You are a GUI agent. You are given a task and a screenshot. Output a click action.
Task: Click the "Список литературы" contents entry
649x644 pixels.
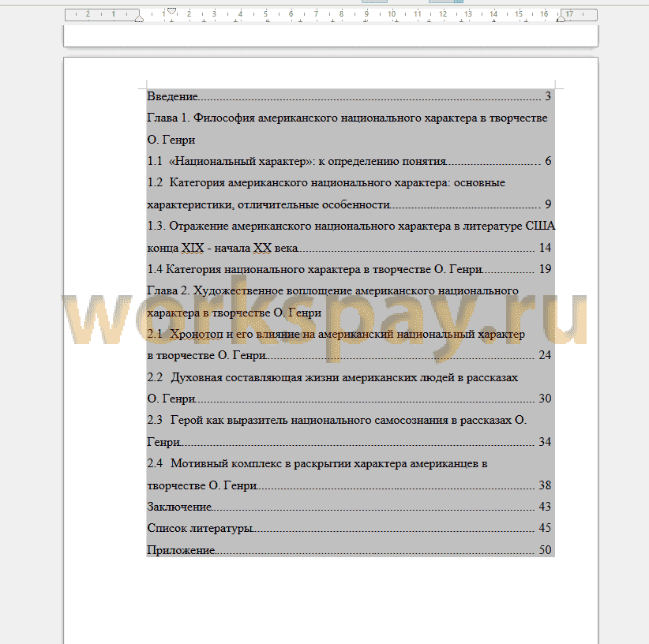click(349, 528)
